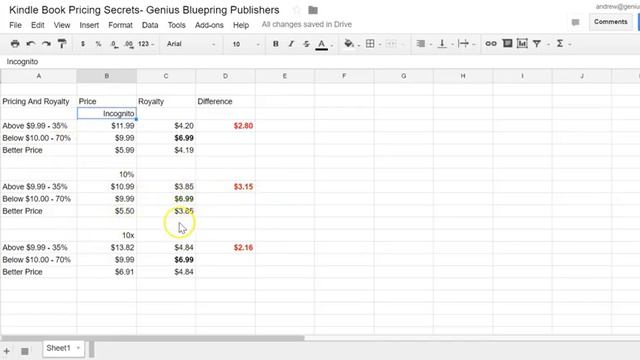Open the cell borders options
The width and height of the screenshot is (640, 360).
coord(370,44)
